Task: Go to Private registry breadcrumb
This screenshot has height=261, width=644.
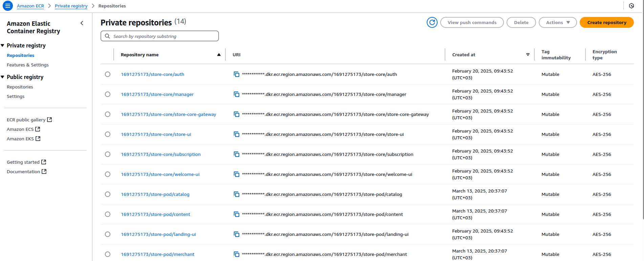Action: coord(71,6)
